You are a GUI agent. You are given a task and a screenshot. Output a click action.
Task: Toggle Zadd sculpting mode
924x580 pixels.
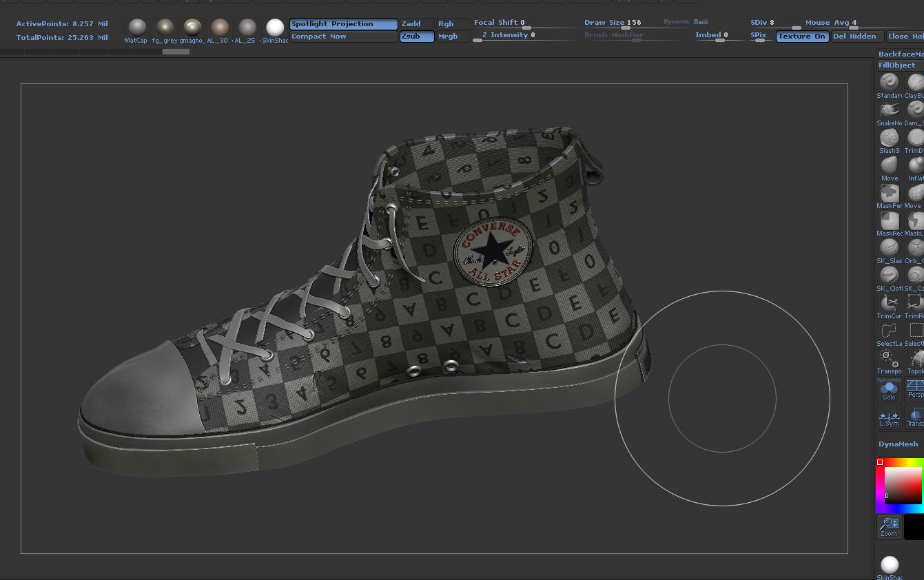417,24
